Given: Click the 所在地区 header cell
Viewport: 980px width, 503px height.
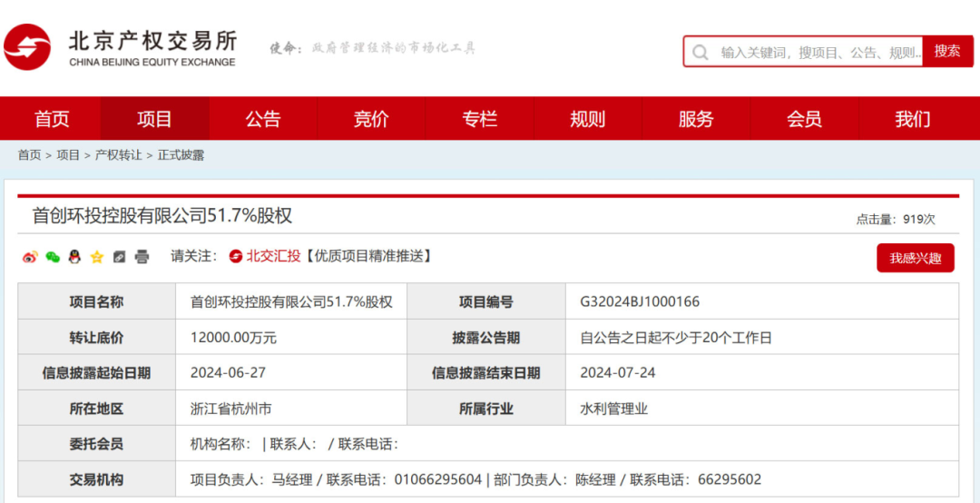Looking at the screenshot, I should point(96,409).
